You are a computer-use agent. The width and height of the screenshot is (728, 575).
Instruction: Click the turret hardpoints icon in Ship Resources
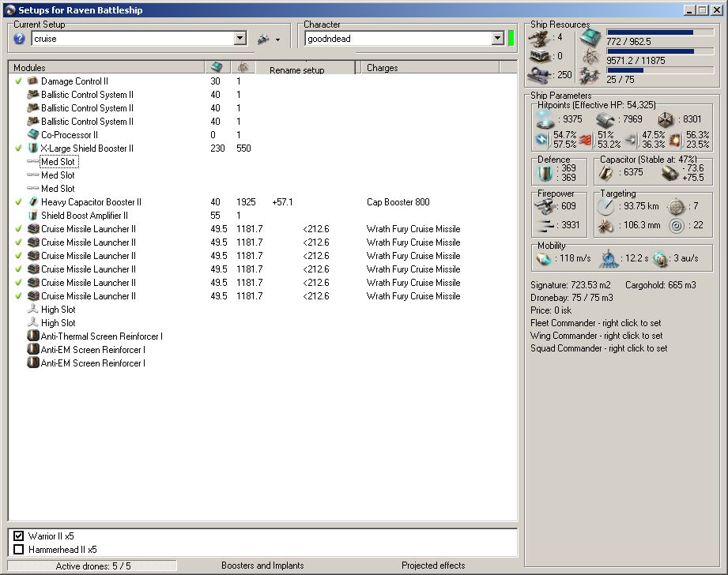(x=540, y=39)
